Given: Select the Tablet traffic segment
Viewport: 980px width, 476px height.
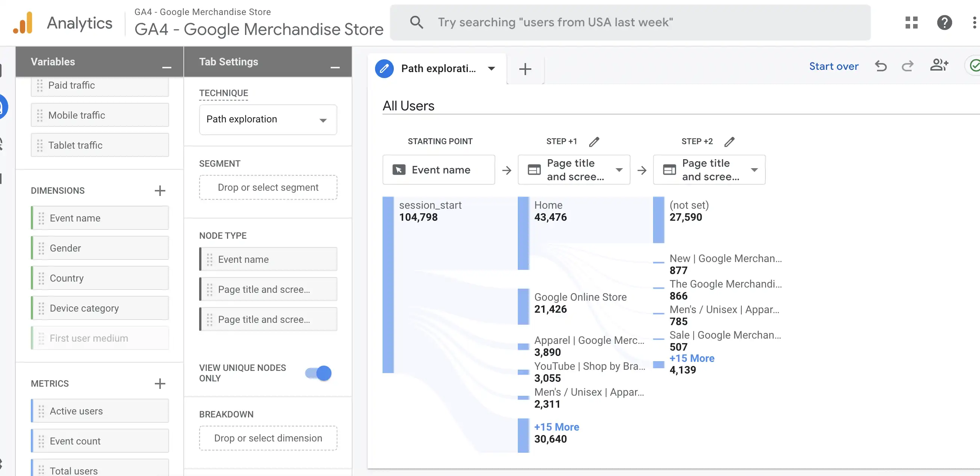Looking at the screenshot, I should tap(100, 145).
